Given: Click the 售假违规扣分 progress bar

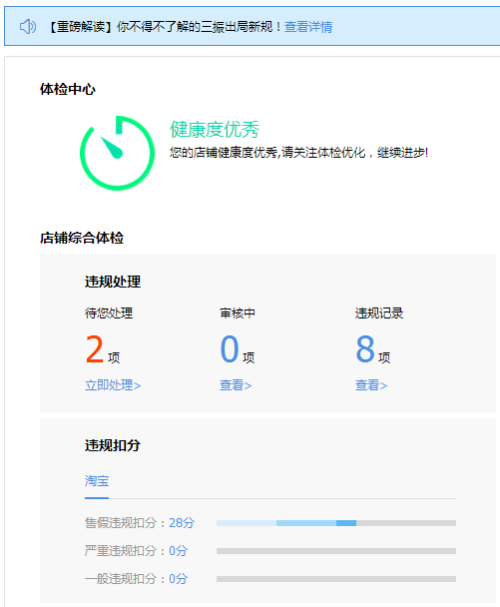Looking at the screenshot, I should tap(336, 523).
